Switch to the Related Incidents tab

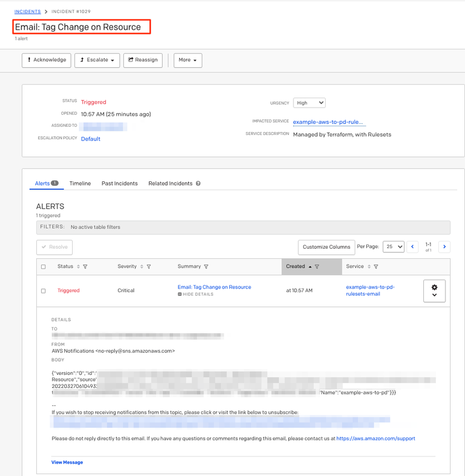[x=170, y=183]
